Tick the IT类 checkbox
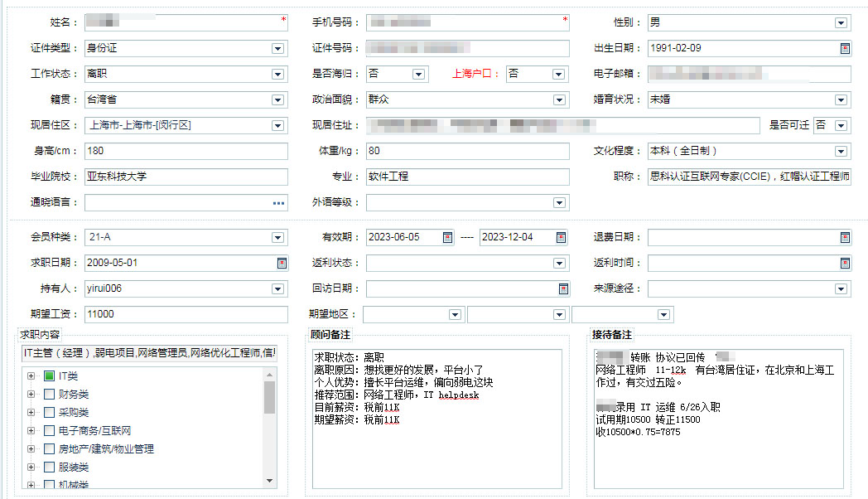This screenshot has height=499, width=868. coord(49,376)
